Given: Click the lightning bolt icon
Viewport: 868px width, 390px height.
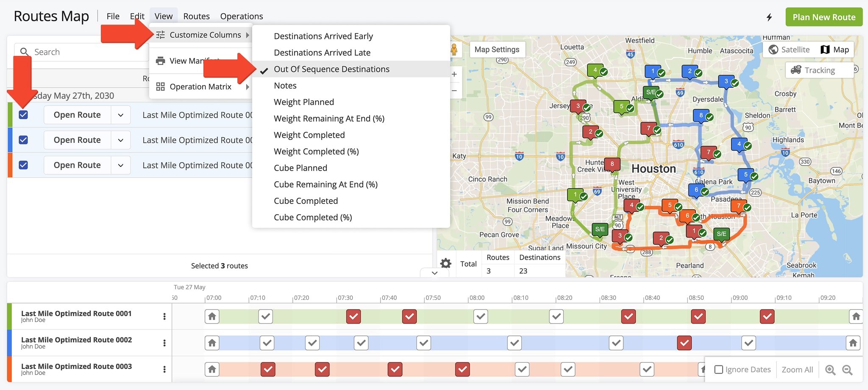Looking at the screenshot, I should point(769,17).
